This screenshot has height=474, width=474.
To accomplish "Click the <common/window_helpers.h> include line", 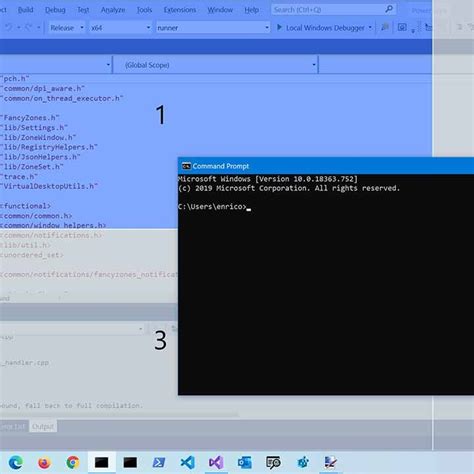I will [x=53, y=225].
